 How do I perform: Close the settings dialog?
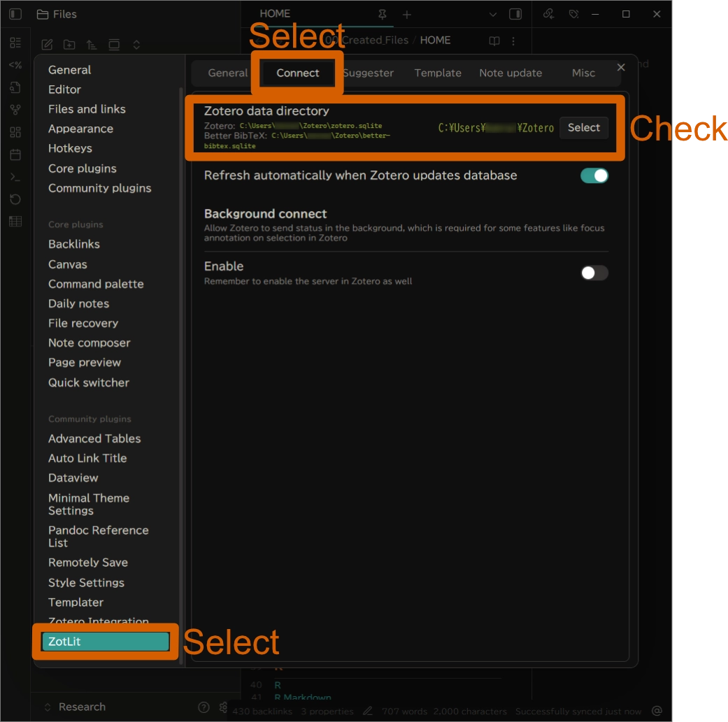click(621, 67)
